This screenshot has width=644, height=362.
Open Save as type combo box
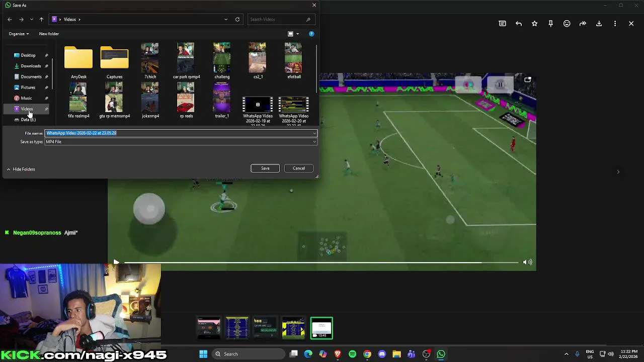click(181, 142)
